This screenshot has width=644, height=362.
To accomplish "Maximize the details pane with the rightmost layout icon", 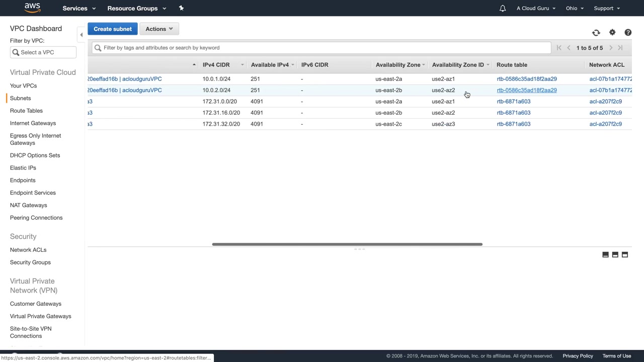I will pyautogui.click(x=625, y=255).
